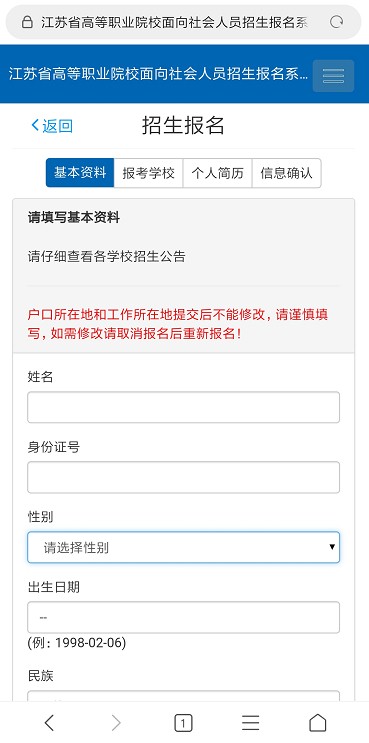Tap the browser forward arrow
The image size is (369, 743).
116,723
